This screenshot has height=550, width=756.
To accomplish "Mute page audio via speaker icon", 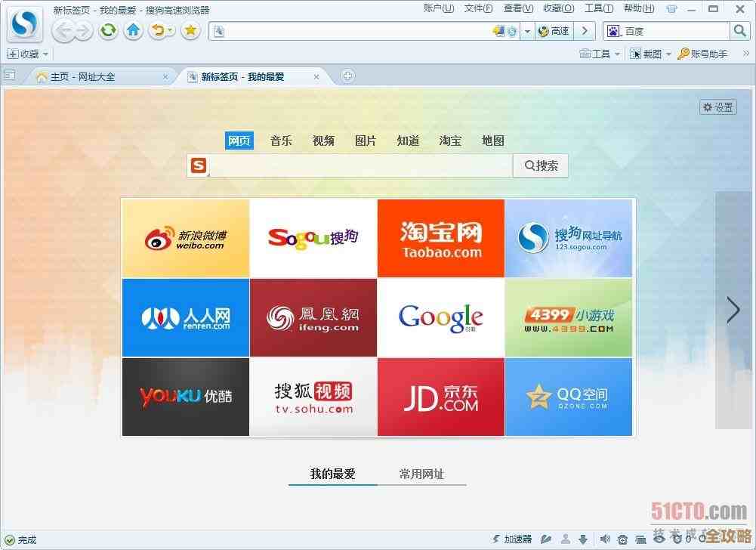I will tap(605, 539).
